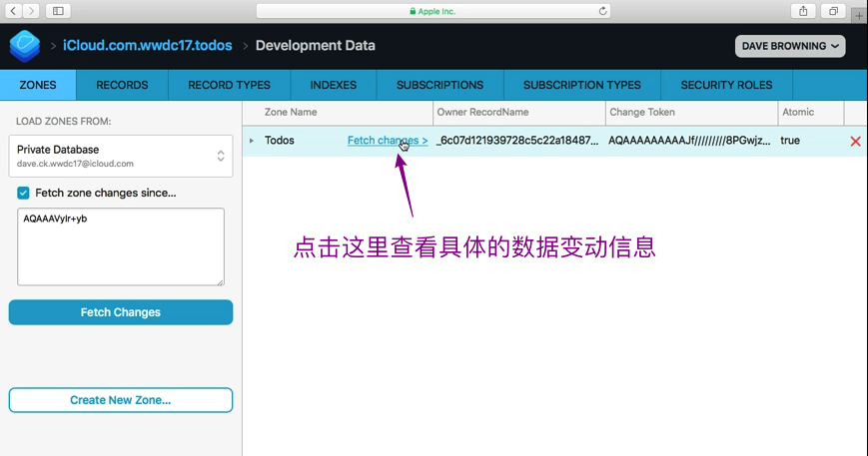
Task: Go back with Safari back arrow
Action: pos(13,11)
